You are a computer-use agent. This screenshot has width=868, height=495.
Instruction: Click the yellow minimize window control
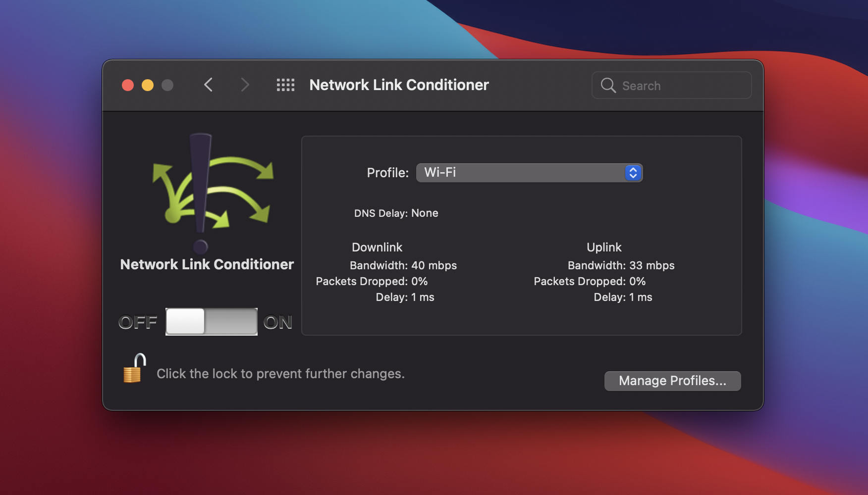pos(147,85)
